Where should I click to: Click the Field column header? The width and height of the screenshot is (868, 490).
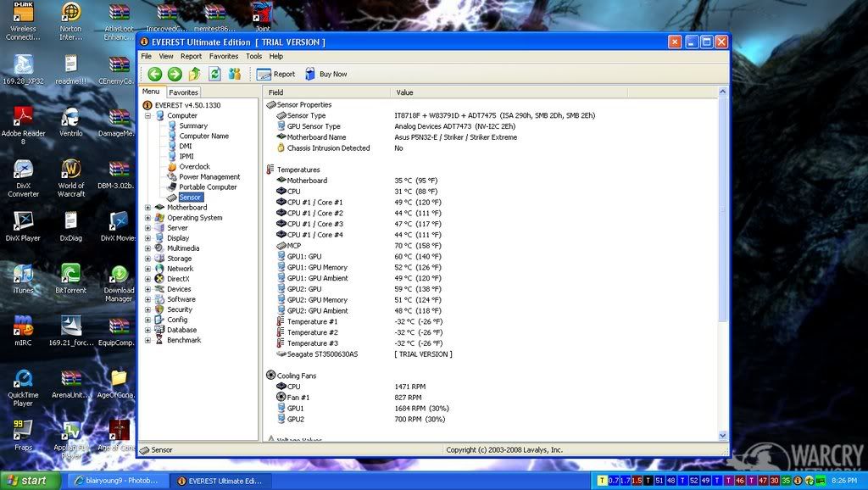coord(326,92)
